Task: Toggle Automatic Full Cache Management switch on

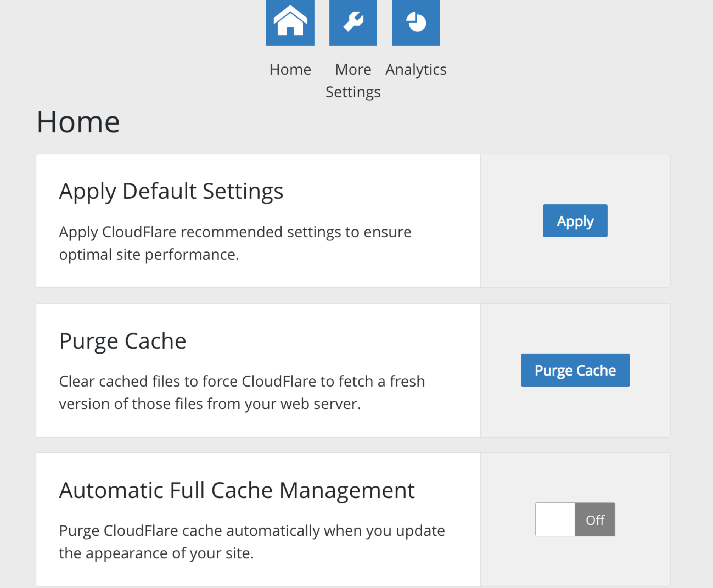Action: click(x=575, y=520)
